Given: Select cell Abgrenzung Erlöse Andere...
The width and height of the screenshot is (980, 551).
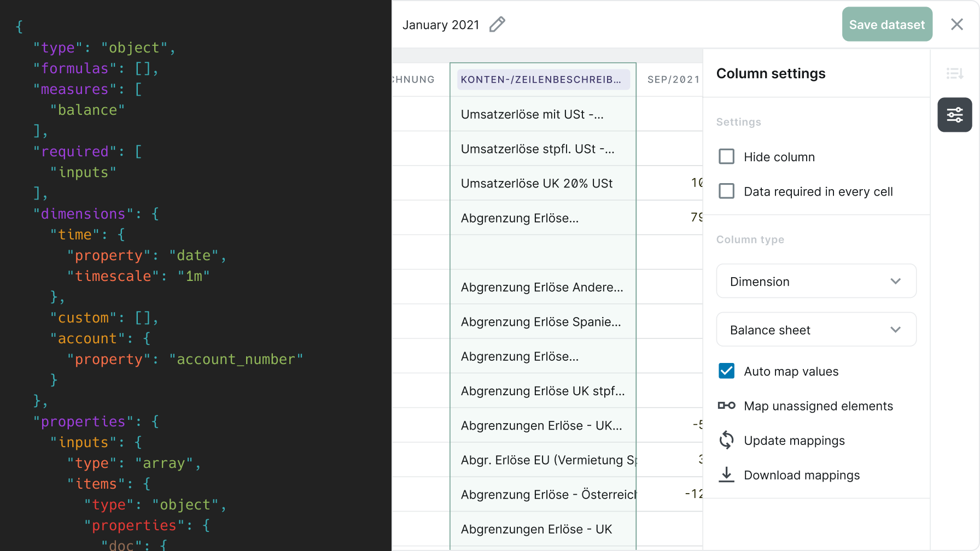Looking at the screenshot, I should (x=543, y=287).
